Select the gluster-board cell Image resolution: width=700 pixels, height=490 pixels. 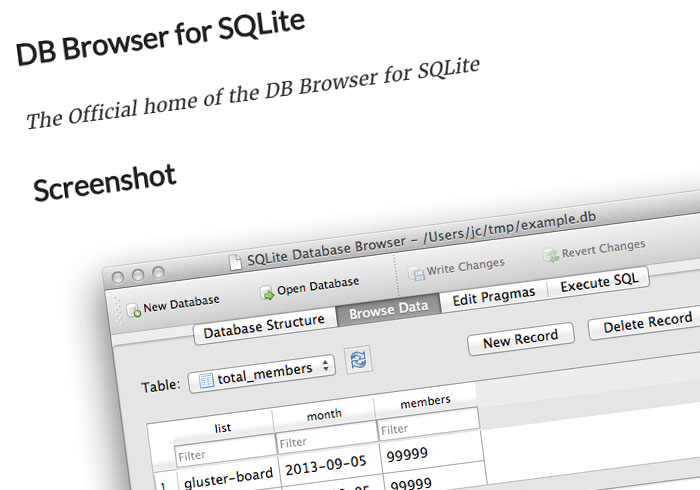(228, 478)
